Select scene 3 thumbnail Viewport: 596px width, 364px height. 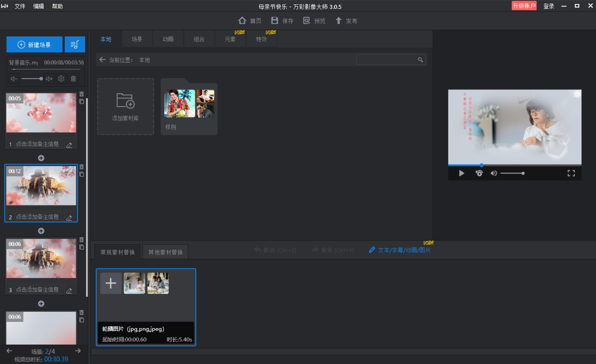(41, 259)
